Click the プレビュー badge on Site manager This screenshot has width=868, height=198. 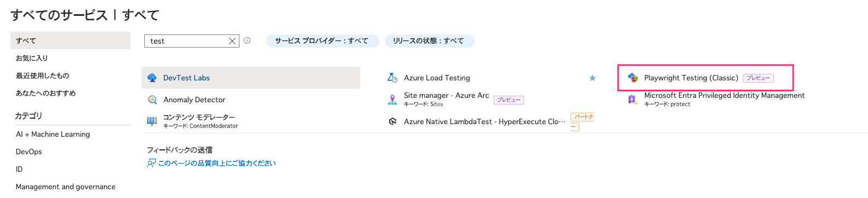(x=509, y=100)
